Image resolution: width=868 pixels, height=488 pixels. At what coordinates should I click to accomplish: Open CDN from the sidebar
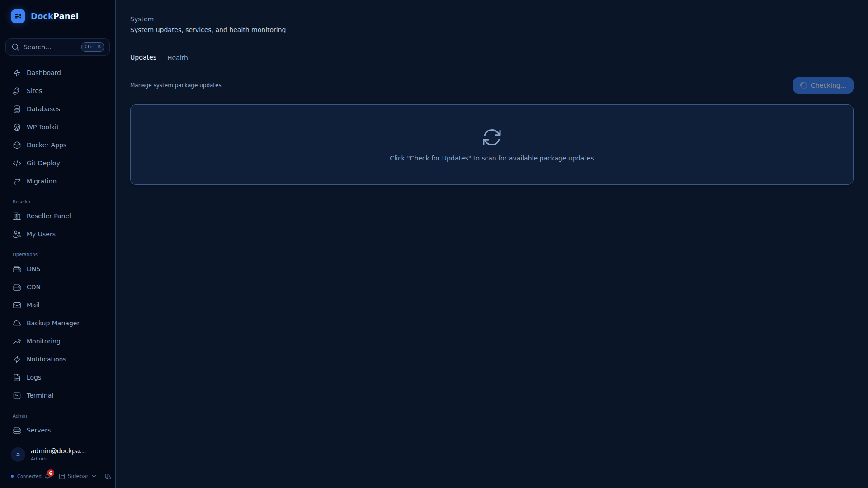(x=57, y=287)
